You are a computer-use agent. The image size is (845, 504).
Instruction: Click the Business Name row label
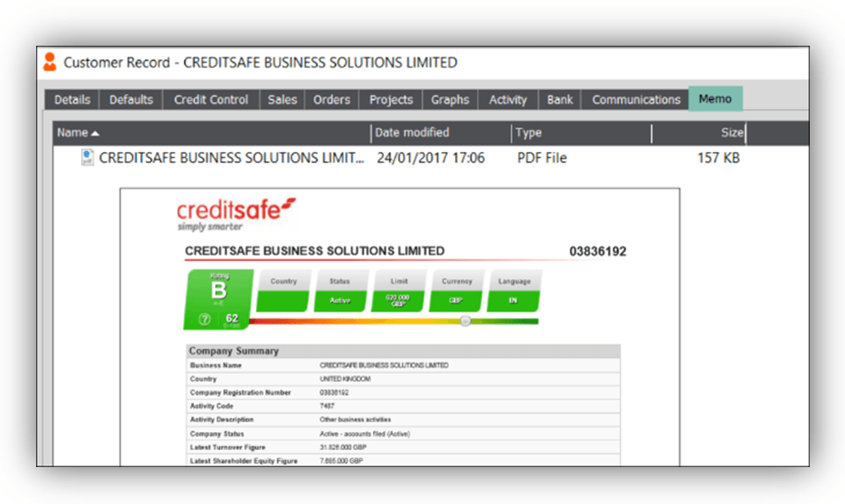[216, 365]
